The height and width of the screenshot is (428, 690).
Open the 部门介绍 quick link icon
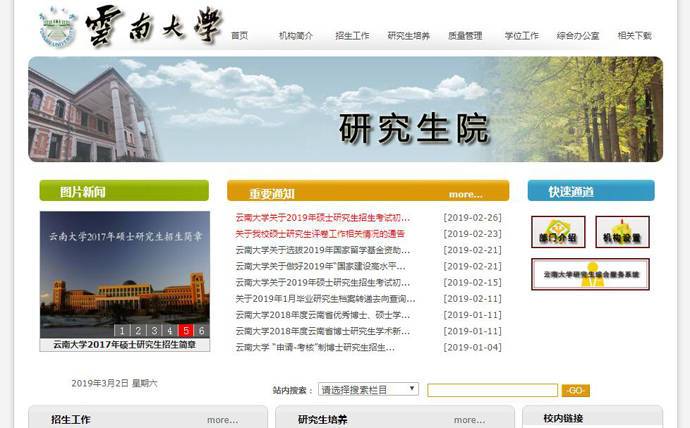[558, 232]
